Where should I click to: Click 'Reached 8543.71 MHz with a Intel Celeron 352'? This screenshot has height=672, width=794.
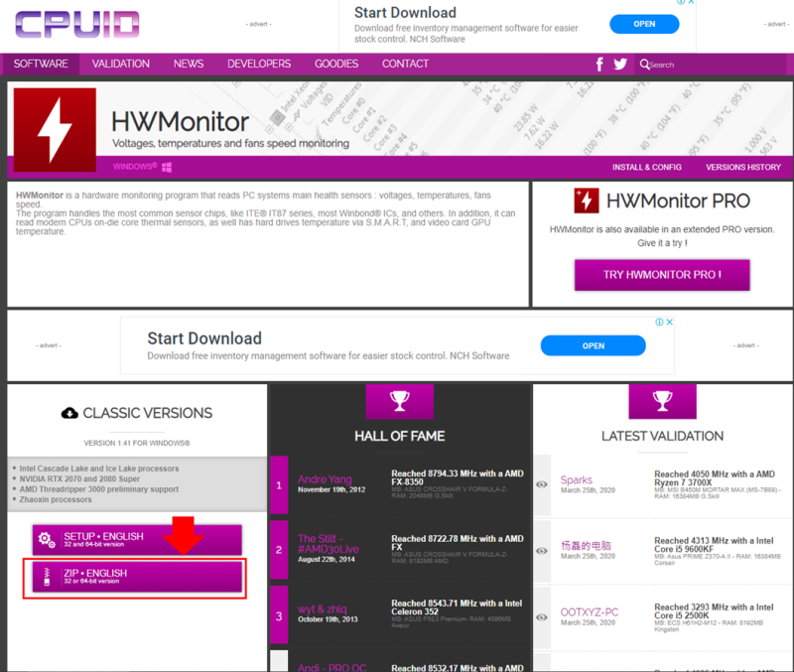457,607
